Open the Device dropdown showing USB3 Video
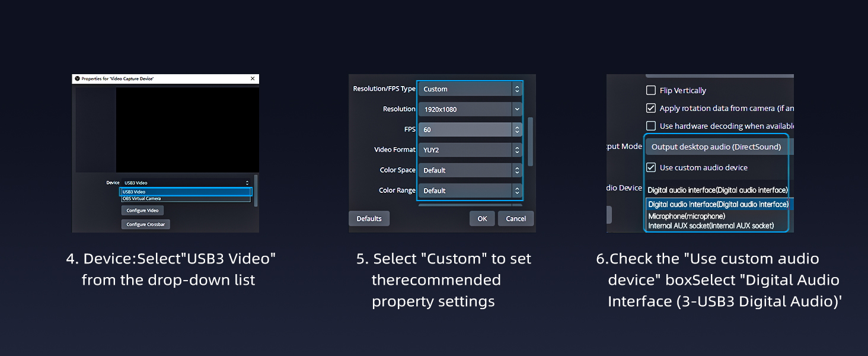 pos(186,183)
